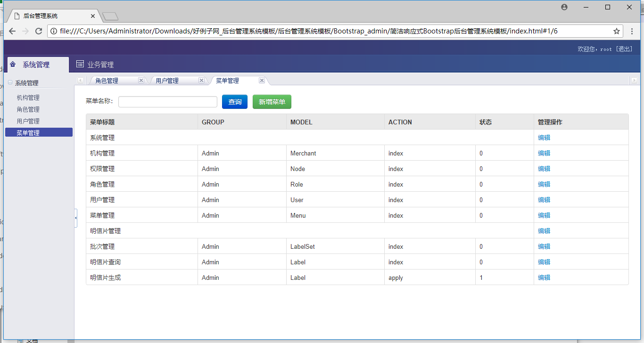Open 机构管理 in the sidebar
This screenshot has width=644, height=343.
click(x=28, y=98)
